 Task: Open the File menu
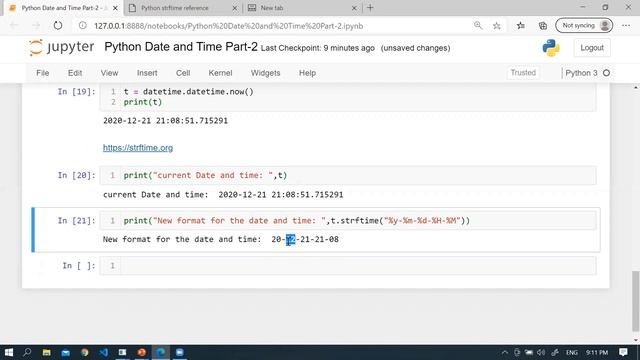tap(42, 73)
